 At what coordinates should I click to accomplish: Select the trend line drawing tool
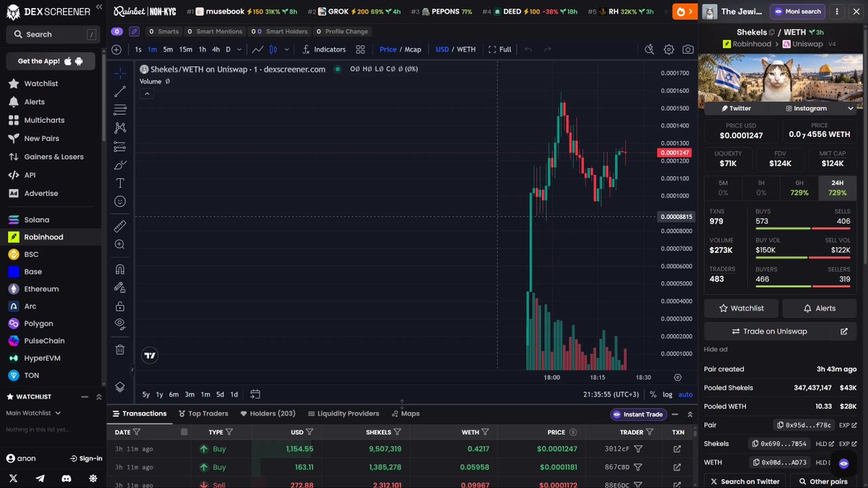[120, 91]
